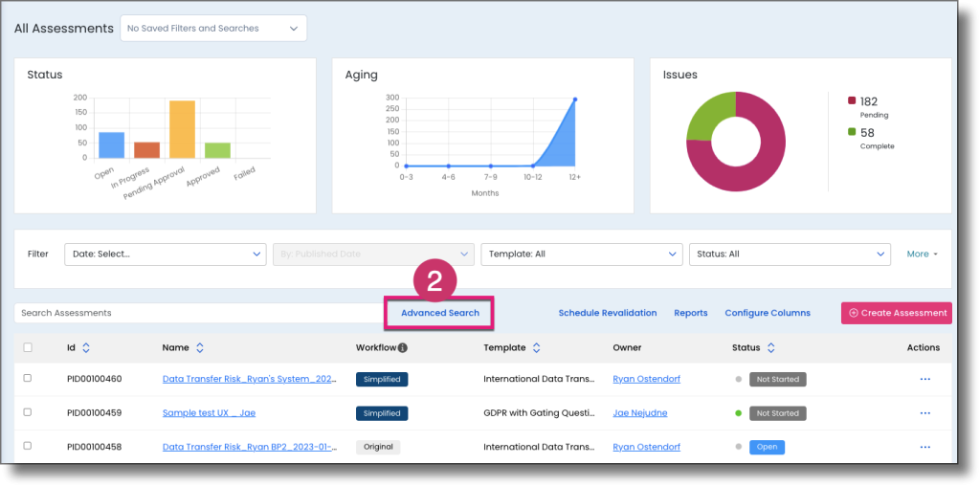The height and width of the screenshot is (486, 980).
Task: Click the 12+ data point in Aging chart
Action: coord(575,99)
